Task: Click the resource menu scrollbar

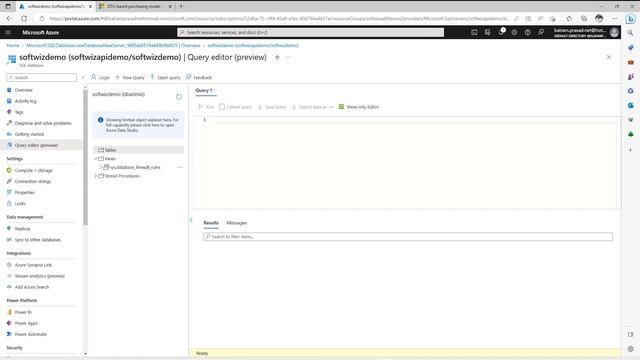Action: 85,157
